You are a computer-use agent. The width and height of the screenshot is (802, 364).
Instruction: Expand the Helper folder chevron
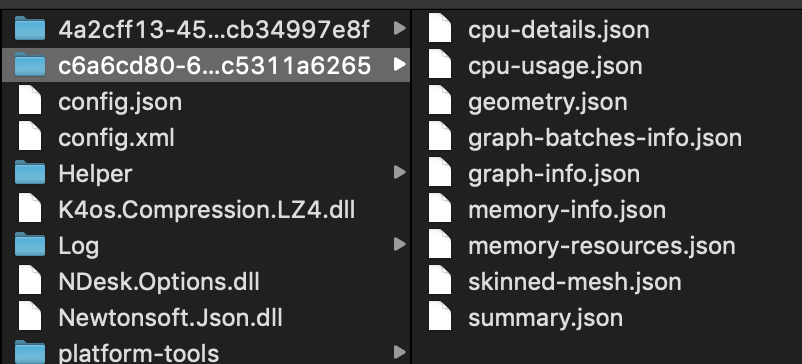tap(400, 173)
